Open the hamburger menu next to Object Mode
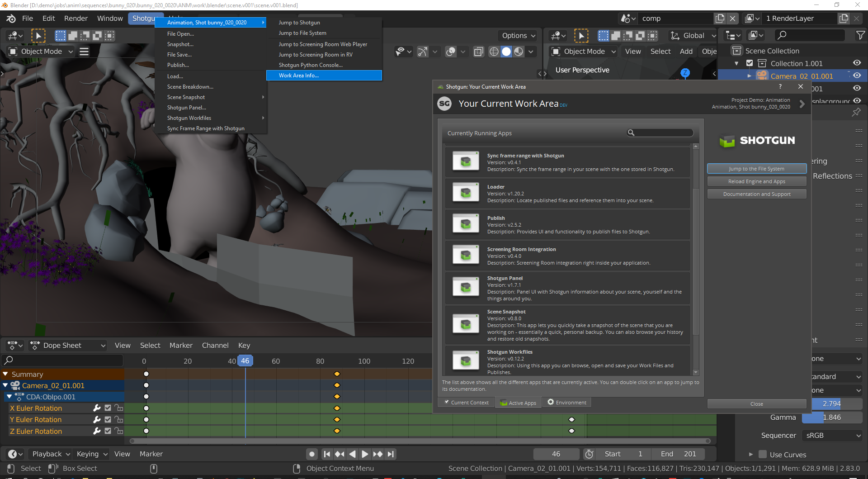 [x=84, y=52]
